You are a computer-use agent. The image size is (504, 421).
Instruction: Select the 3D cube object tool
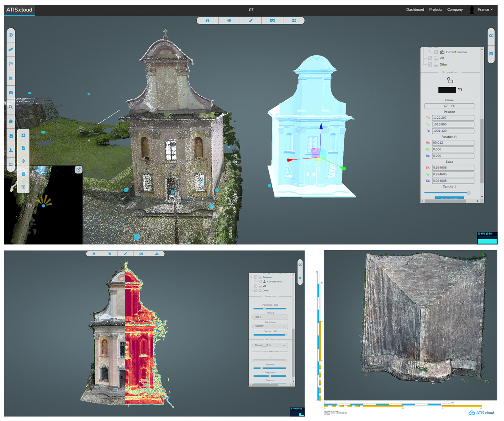(x=11, y=122)
